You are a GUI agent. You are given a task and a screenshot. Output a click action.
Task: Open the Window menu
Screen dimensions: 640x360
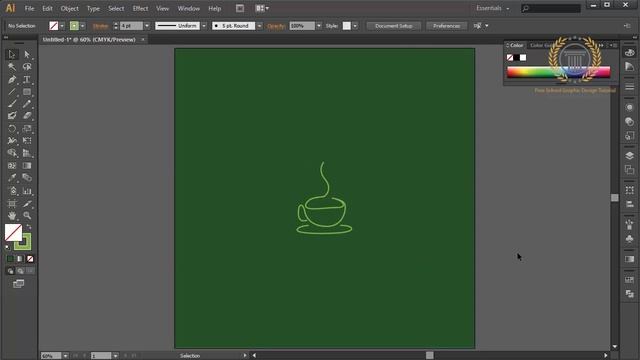click(189, 8)
